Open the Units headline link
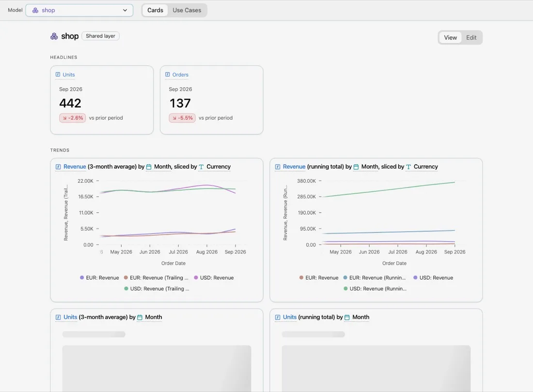The width and height of the screenshot is (533, 392). [69, 75]
